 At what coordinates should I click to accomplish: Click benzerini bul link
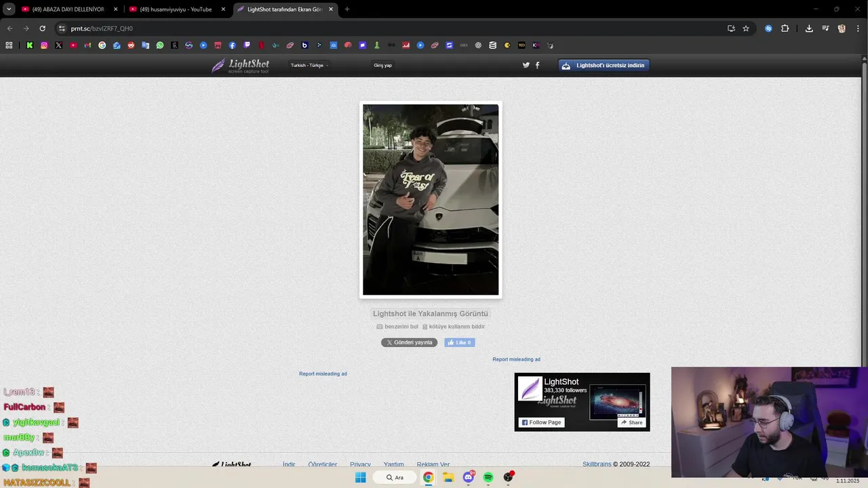click(397, 327)
